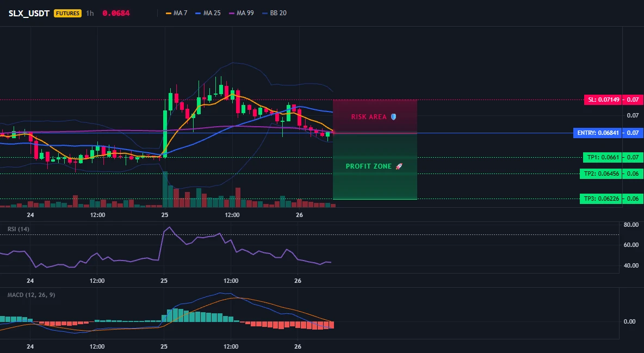
Task: Toggle the BB 20 legend entry
Action: (x=274, y=13)
